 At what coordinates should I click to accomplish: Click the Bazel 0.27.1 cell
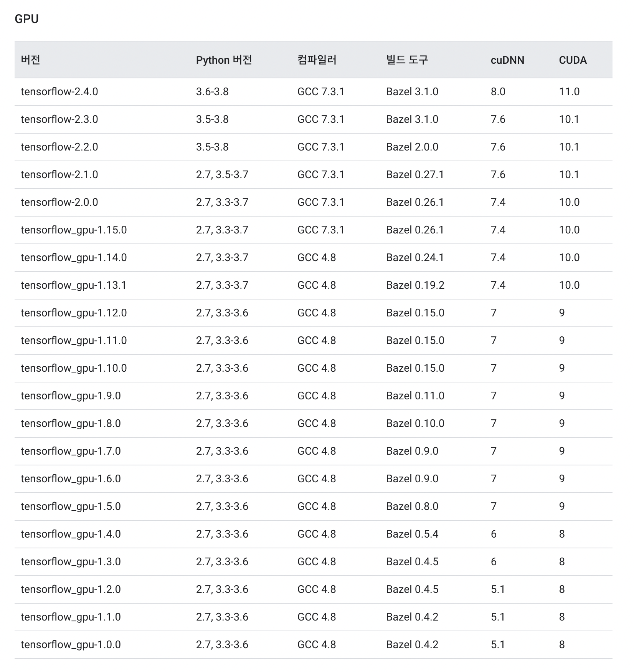tap(415, 175)
